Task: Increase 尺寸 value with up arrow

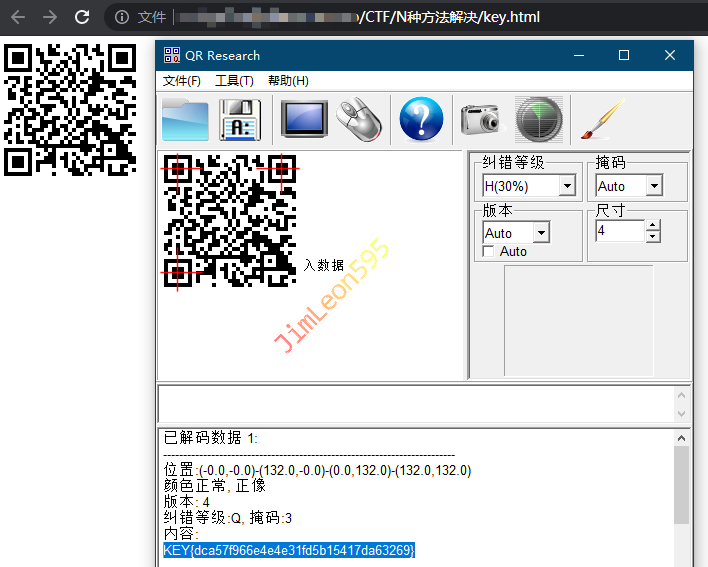Action: pyautogui.click(x=653, y=226)
